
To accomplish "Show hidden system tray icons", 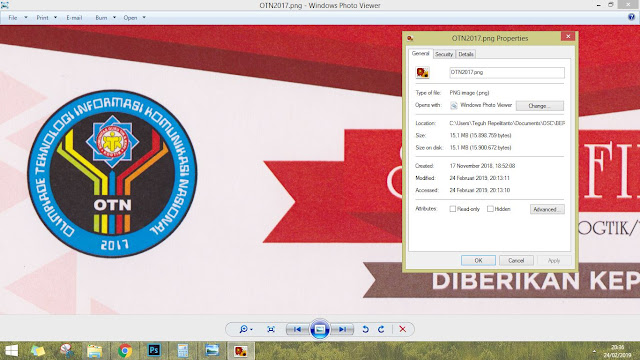I will pos(594,351).
